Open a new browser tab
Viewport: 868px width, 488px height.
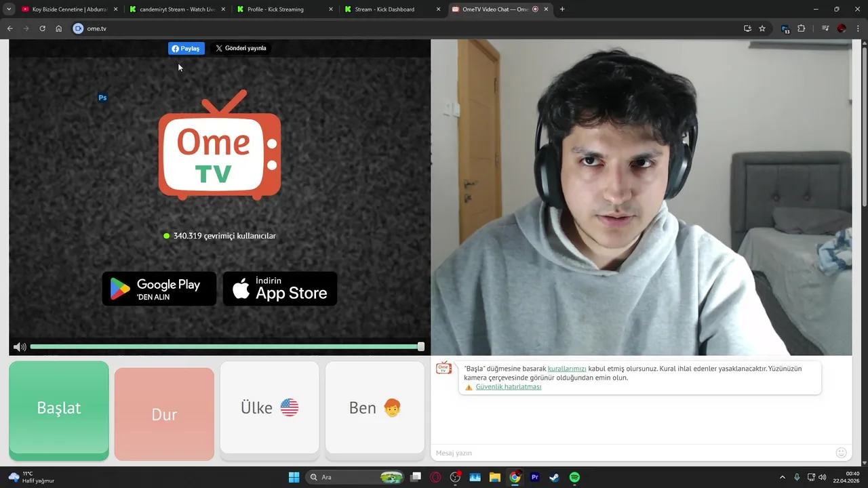pos(562,9)
